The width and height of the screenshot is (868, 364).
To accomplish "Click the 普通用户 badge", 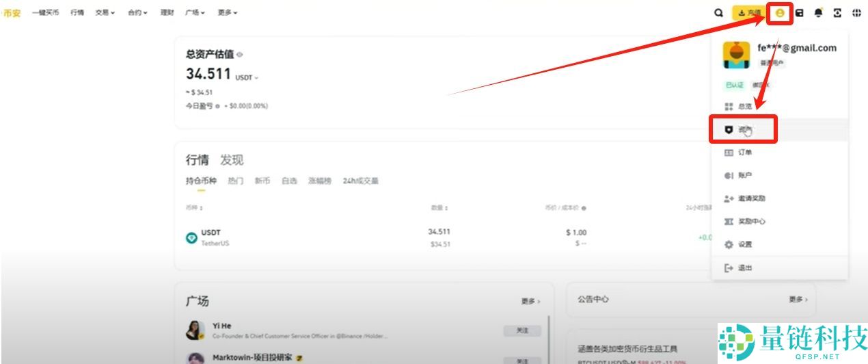I will pyautogui.click(x=772, y=63).
